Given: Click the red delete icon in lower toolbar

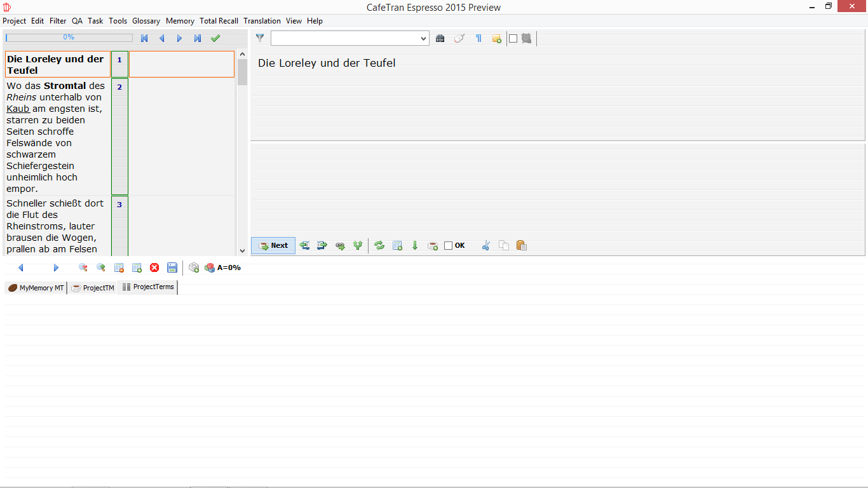Looking at the screenshot, I should pos(154,268).
